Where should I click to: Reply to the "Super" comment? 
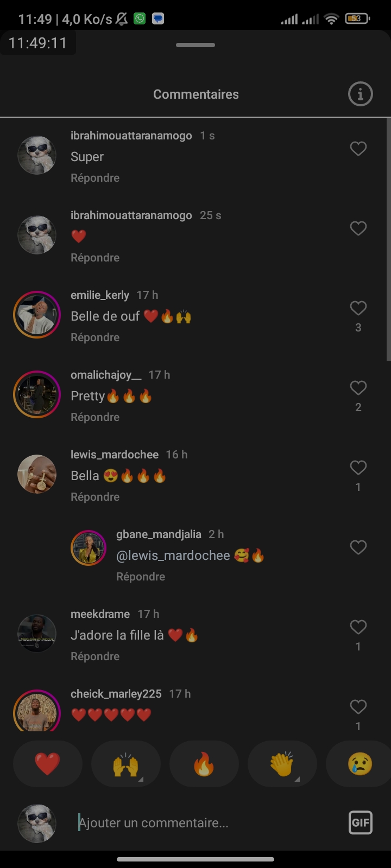click(x=95, y=178)
